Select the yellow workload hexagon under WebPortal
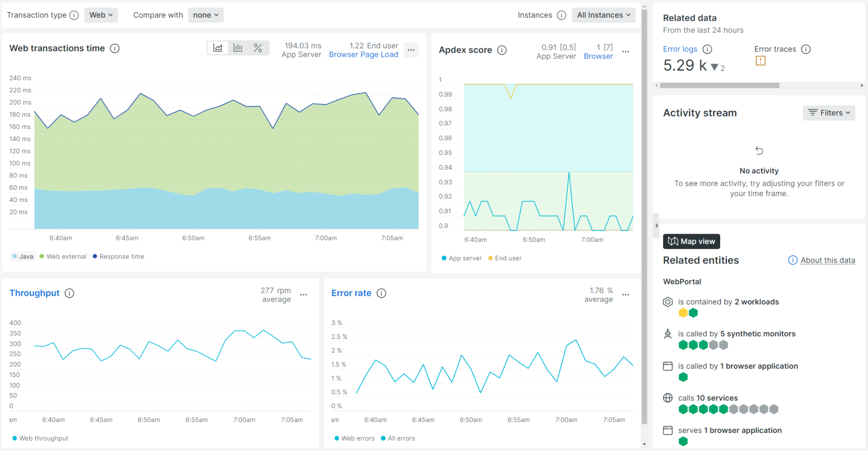Image resolution: width=868 pixels, height=451 pixels. click(x=683, y=312)
